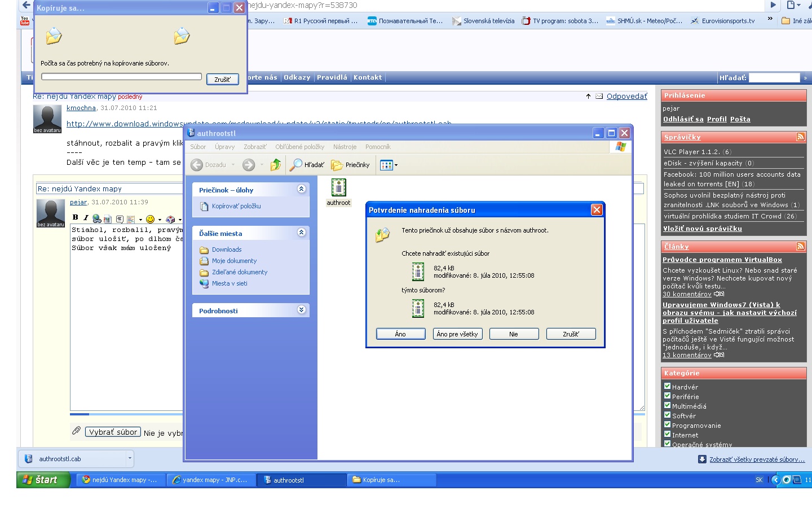The image size is (812, 508).
Task: Uncheck the Hardvér category checkbox
Action: pyautogui.click(x=667, y=387)
